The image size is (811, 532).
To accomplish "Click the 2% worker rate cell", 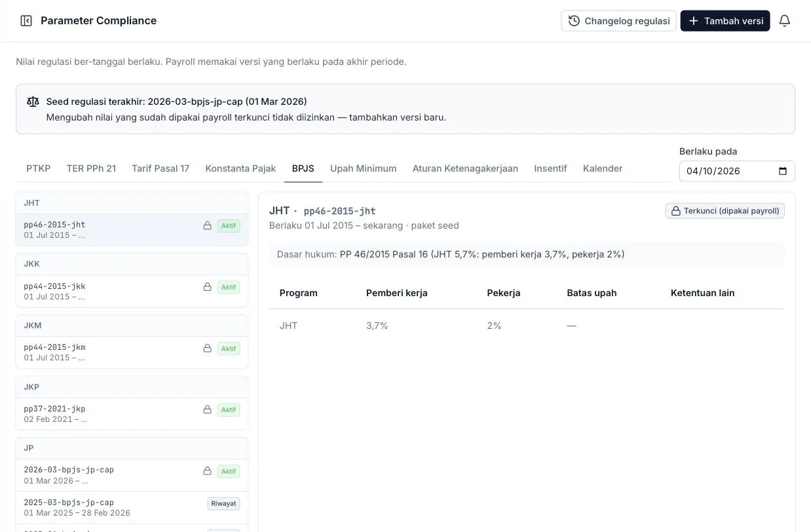I will [494, 326].
